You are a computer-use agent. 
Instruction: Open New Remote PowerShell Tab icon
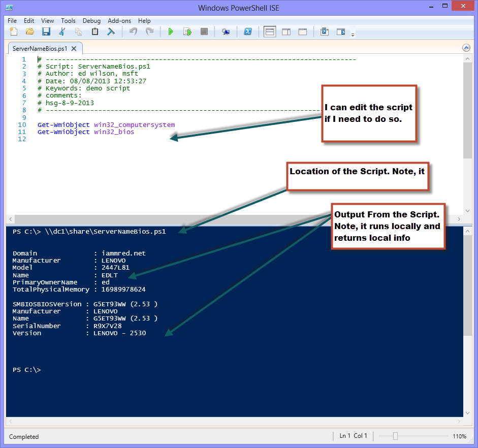point(226,31)
